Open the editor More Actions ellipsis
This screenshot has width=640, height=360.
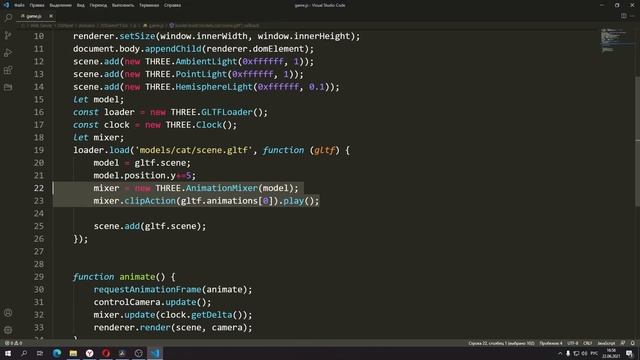(632, 16)
